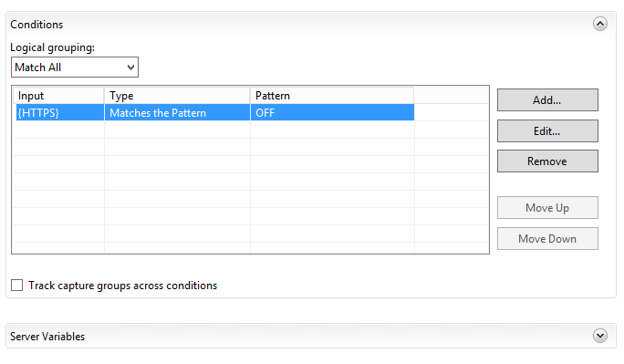Click the Edit... button
Image resolution: width=624 pixels, height=364 pixels.
click(547, 130)
